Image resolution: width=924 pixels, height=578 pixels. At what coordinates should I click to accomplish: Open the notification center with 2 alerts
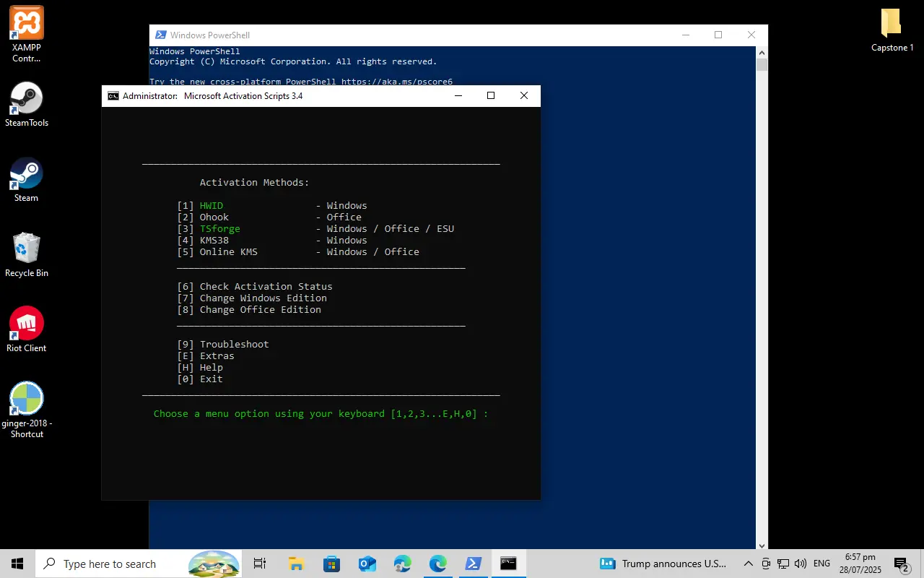tap(901, 564)
